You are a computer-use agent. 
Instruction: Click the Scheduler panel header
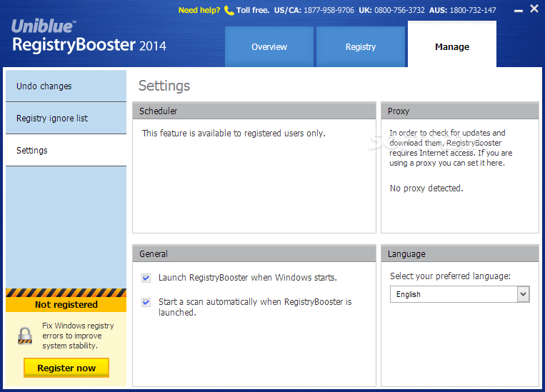point(254,111)
